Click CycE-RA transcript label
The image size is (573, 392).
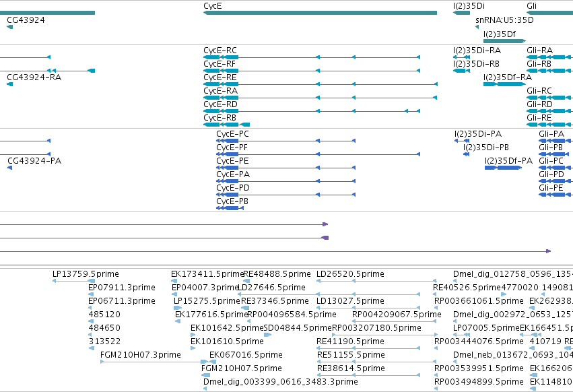(220, 91)
